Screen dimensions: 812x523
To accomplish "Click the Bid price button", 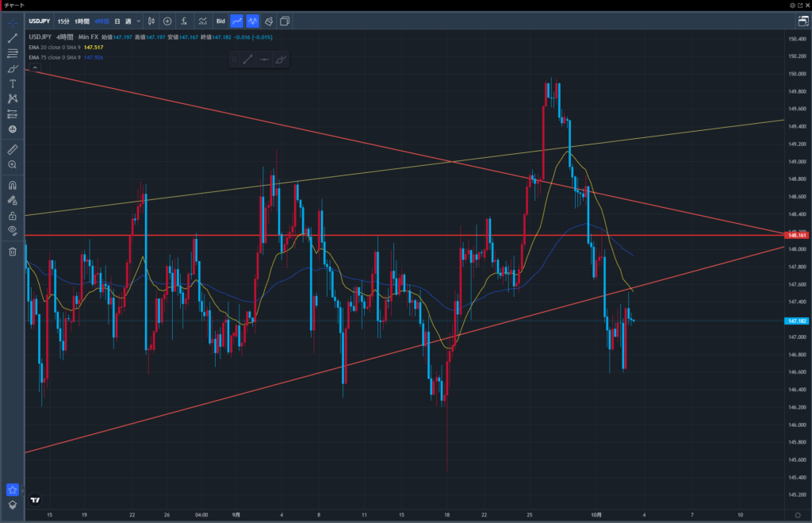I will pos(220,21).
